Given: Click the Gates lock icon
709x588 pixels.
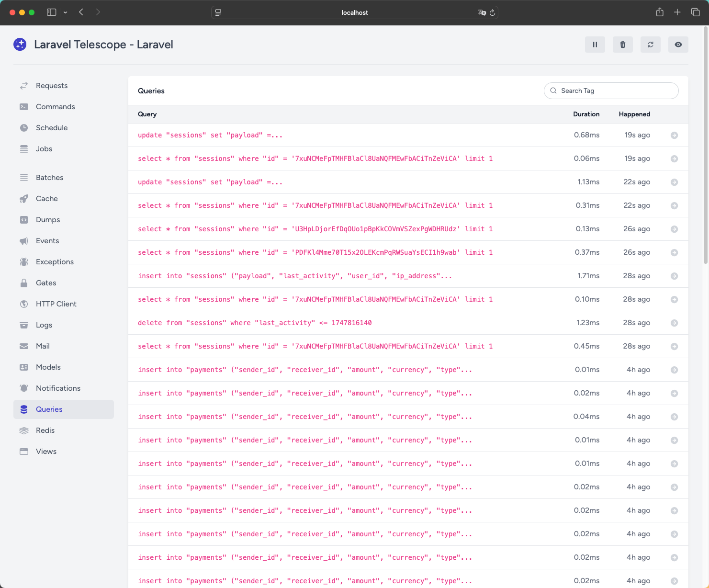Looking at the screenshot, I should [24, 283].
